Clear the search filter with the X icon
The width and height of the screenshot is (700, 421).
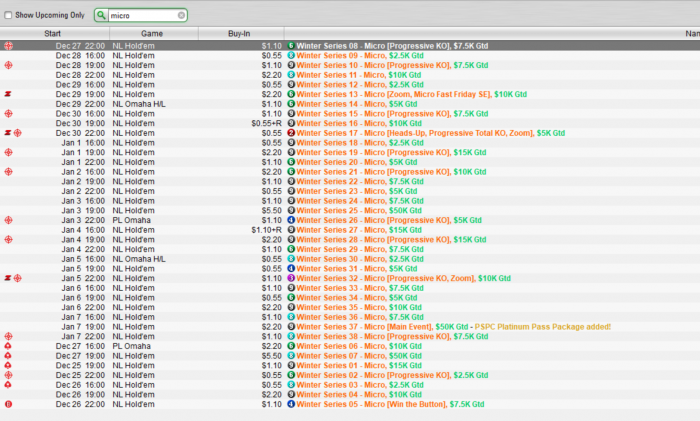pyautogui.click(x=181, y=15)
